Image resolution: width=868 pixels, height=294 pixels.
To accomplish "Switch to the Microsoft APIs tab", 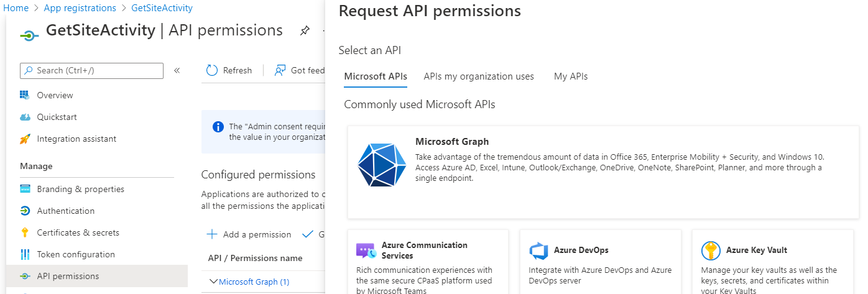I will pos(376,76).
